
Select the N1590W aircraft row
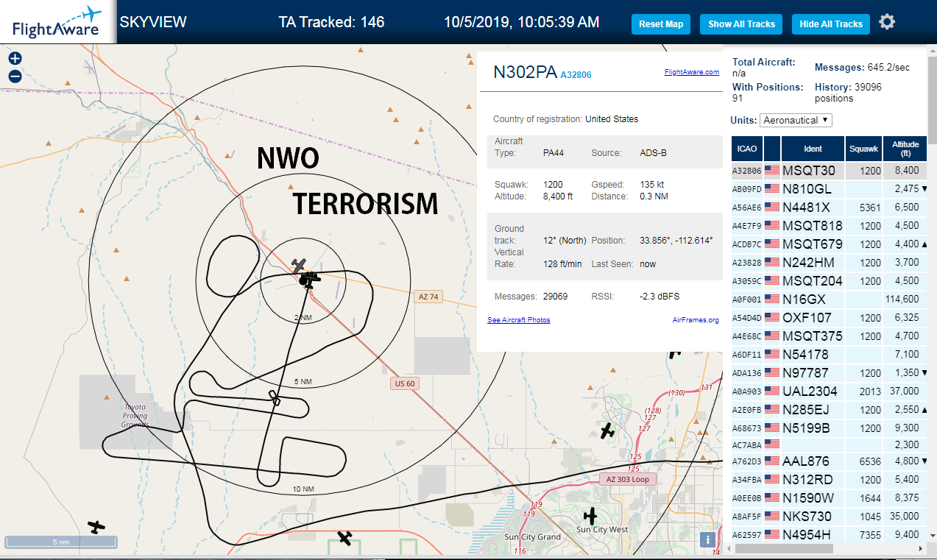click(x=829, y=498)
